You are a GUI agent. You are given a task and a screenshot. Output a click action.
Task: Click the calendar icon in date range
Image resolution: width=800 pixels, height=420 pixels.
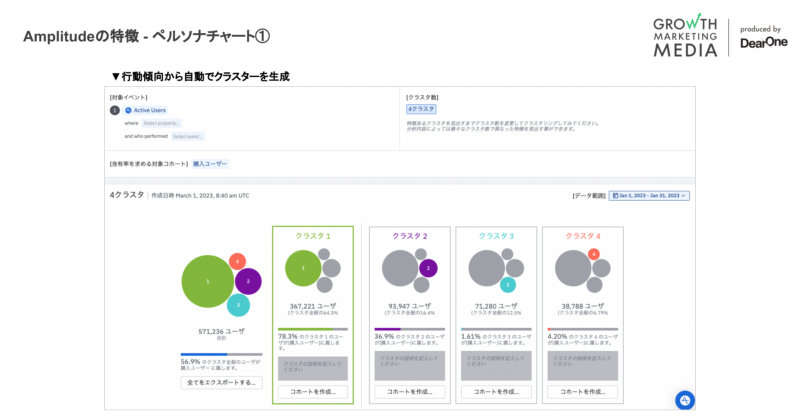coord(615,195)
